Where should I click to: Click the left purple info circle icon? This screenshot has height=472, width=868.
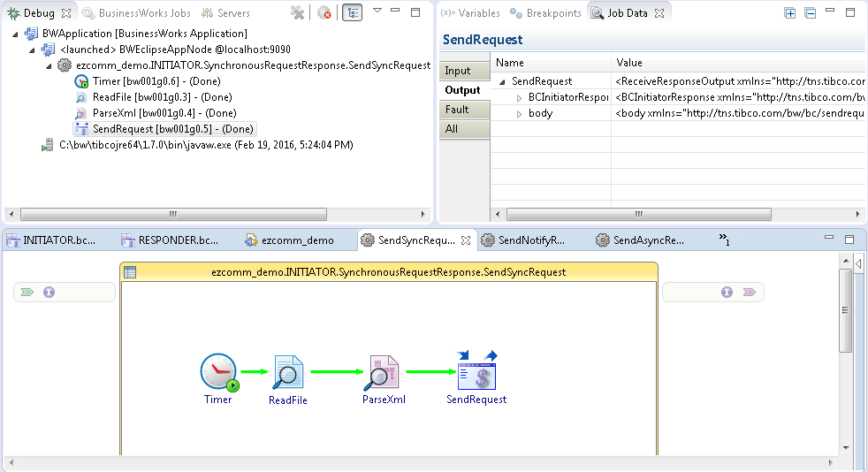coord(49,293)
